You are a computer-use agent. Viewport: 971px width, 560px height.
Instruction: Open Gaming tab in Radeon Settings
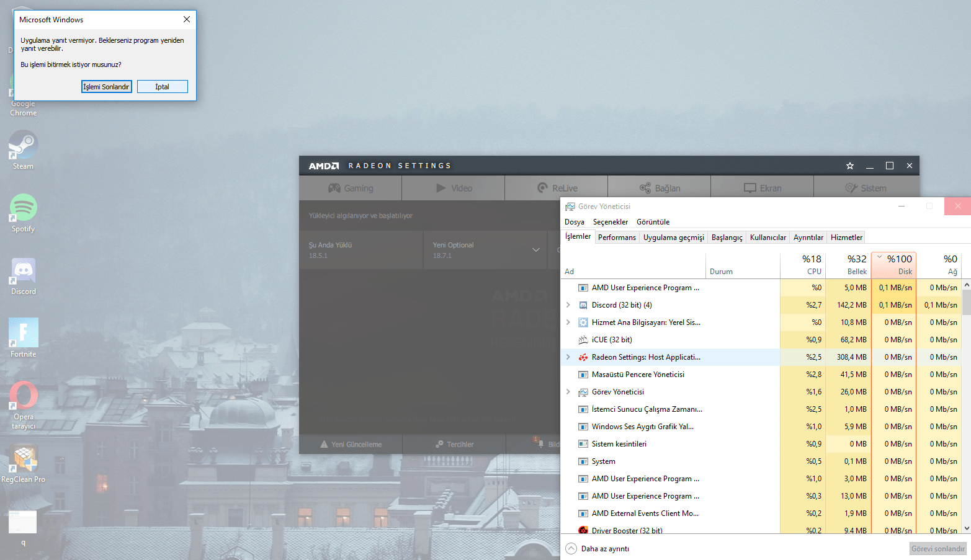351,188
